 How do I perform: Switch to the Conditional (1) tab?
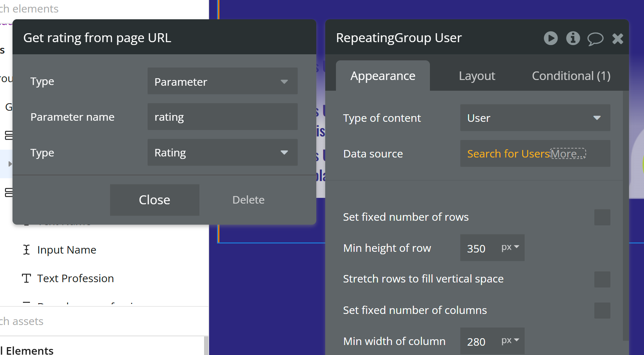(x=571, y=76)
